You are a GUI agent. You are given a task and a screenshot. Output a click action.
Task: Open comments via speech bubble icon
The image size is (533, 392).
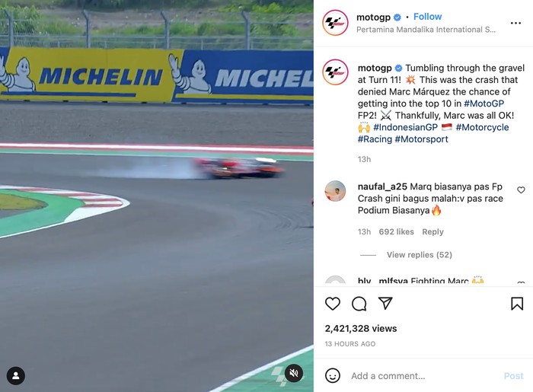tap(359, 304)
